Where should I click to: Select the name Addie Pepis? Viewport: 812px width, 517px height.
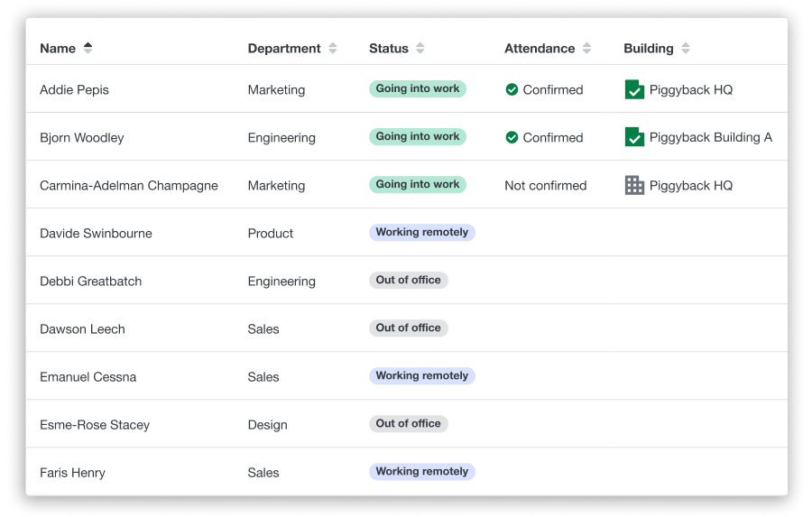74,89
